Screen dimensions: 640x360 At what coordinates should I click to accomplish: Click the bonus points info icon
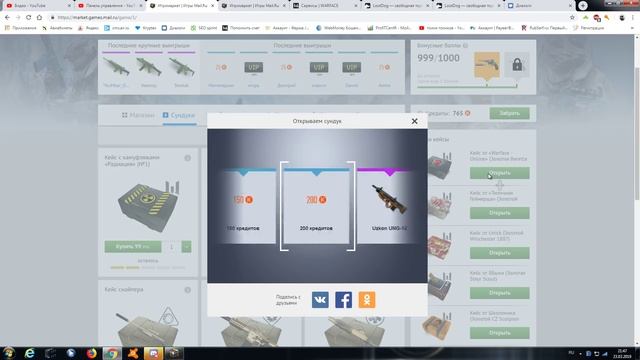tap(465, 46)
